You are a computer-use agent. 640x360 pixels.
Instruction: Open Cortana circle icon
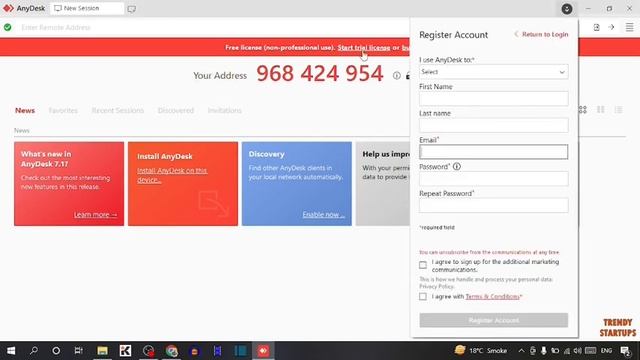pos(56,351)
